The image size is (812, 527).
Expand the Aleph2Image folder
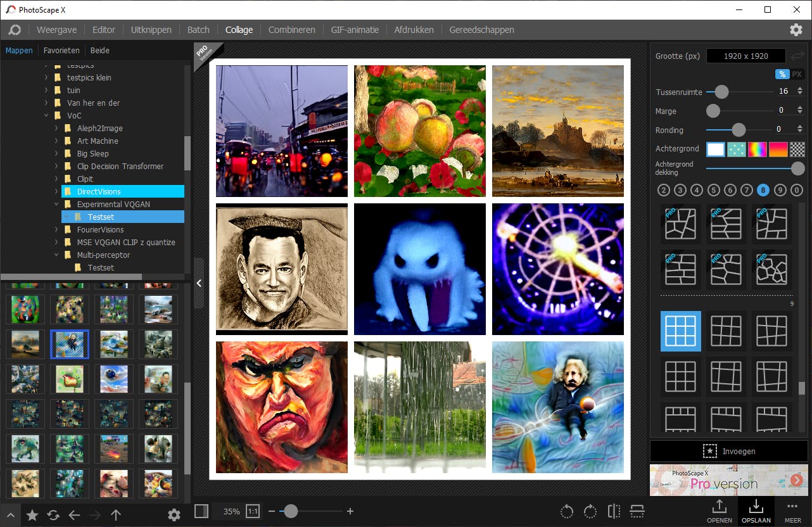tap(56, 129)
